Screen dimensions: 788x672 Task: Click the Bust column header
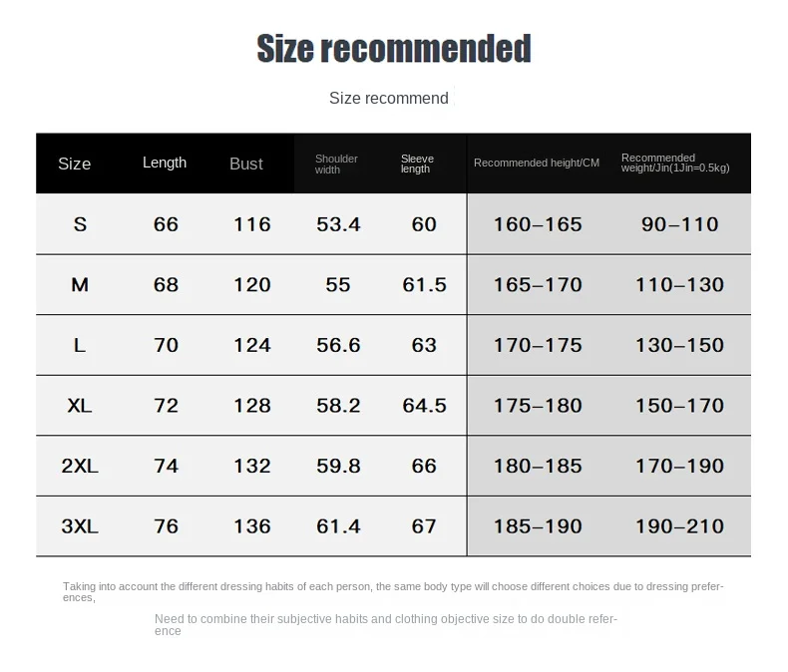pos(246,164)
